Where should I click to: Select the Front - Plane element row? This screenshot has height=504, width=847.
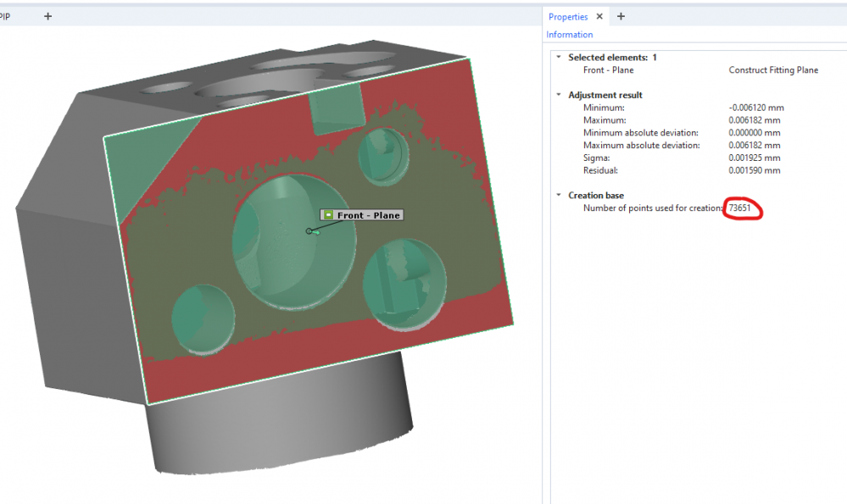tap(608, 70)
